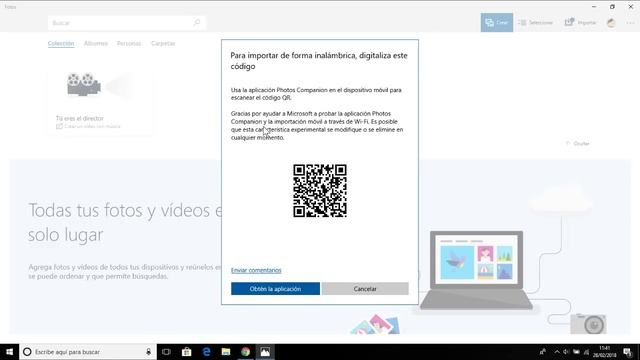
Task: Close the Fotos window
Action: pyautogui.click(x=631, y=7)
